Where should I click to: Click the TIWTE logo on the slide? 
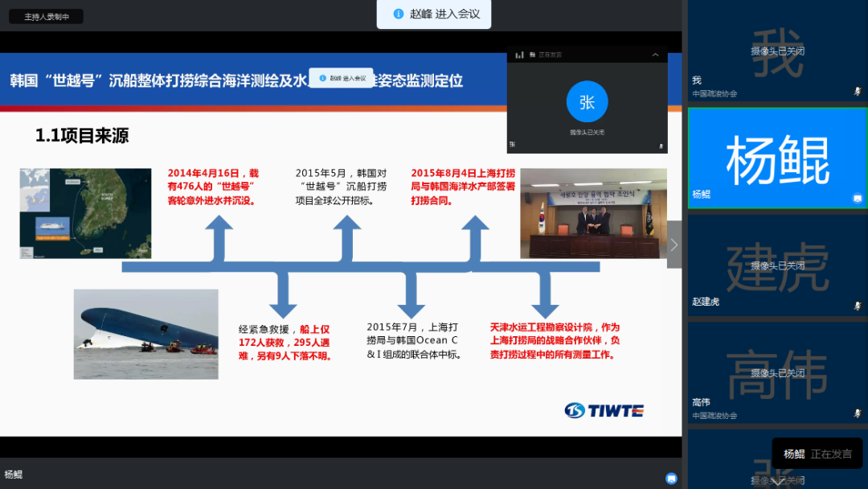(604, 410)
